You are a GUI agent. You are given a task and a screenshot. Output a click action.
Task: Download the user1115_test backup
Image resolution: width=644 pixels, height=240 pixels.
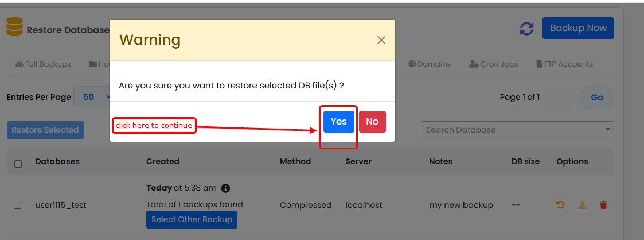(x=582, y=205)
